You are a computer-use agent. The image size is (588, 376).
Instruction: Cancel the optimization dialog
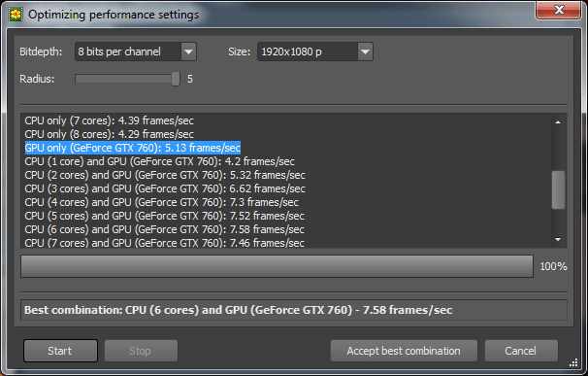tap(521, 351)
